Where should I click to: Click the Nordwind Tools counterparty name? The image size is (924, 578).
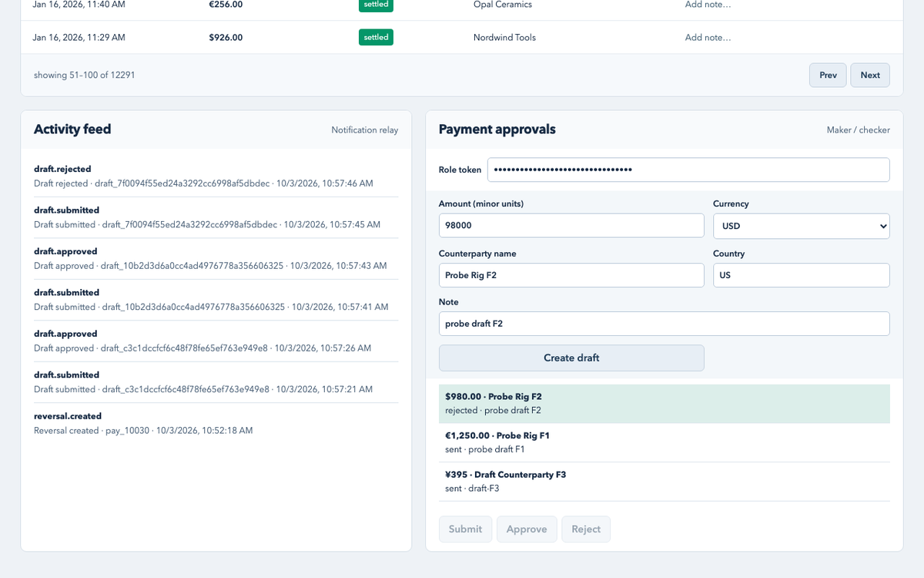(x=504, y=37)
